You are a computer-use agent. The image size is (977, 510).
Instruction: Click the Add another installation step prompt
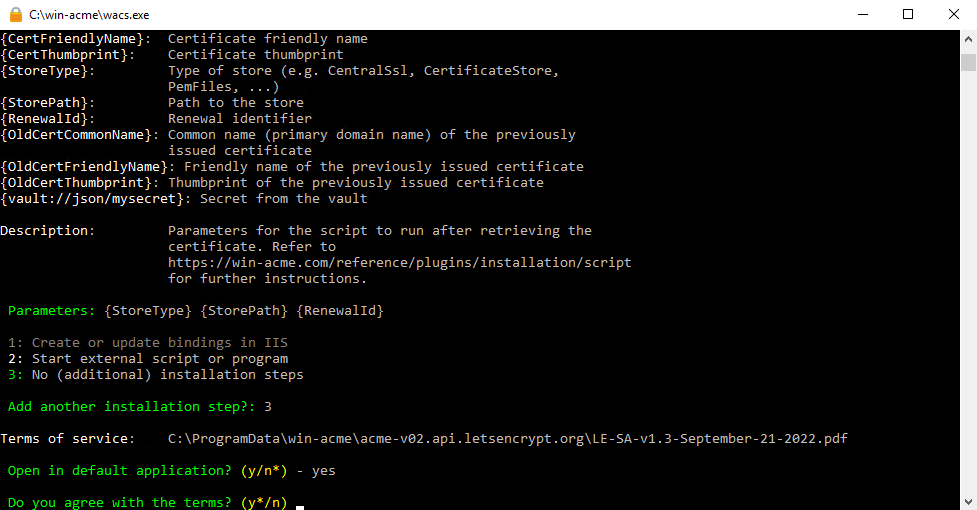(x=131, y=407)
